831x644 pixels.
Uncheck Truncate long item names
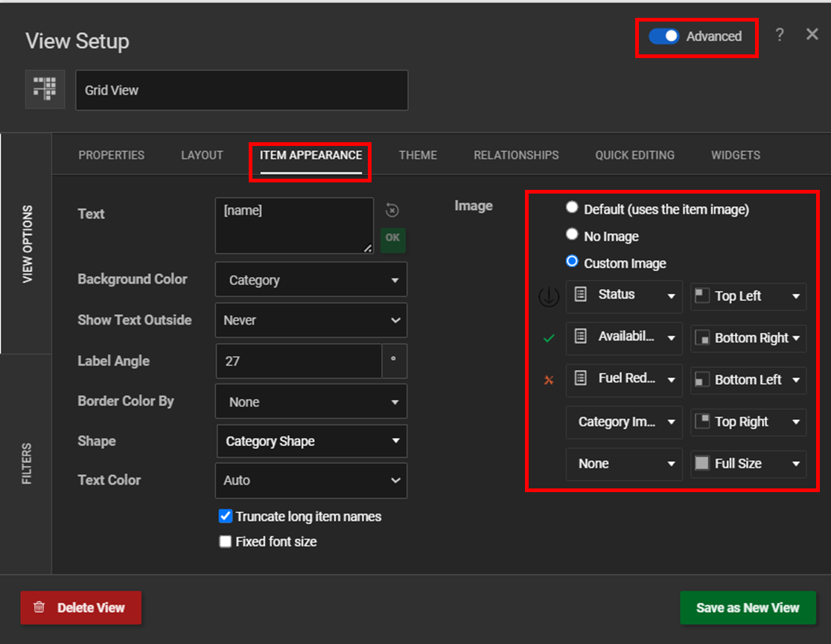(225, 516)
